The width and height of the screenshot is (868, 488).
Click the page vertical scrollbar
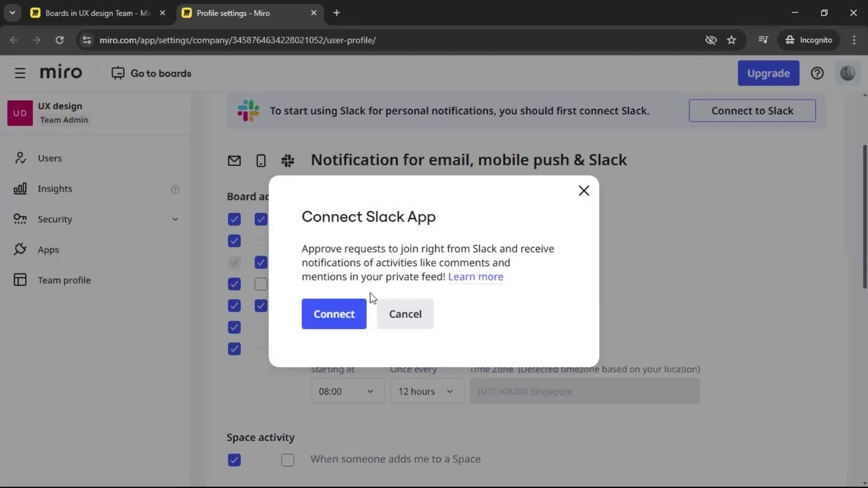(x=864, y=217)
